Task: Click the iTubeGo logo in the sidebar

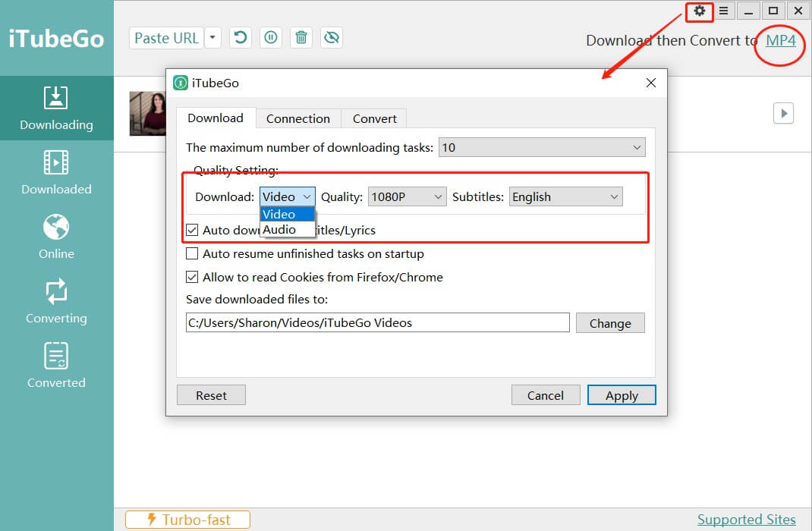Action: (56, 39)
